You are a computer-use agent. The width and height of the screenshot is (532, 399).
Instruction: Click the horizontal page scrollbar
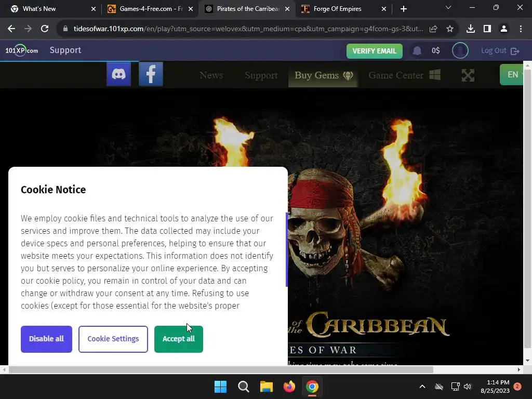pos(221,369)
